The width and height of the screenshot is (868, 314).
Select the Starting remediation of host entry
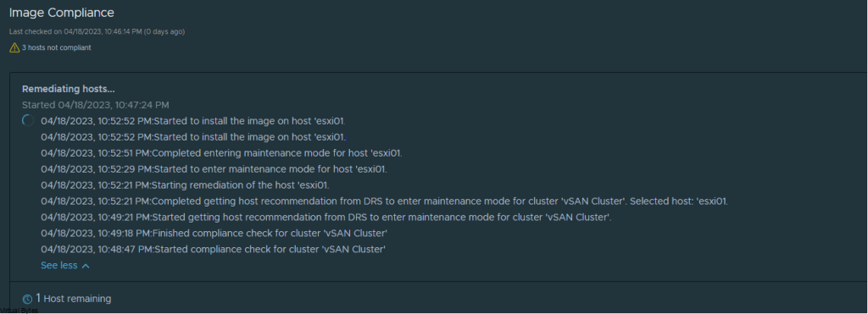[x=185, y=185]
